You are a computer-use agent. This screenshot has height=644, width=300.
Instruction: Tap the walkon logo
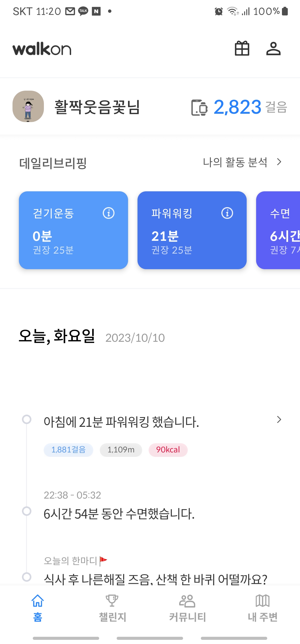point(42,49)
